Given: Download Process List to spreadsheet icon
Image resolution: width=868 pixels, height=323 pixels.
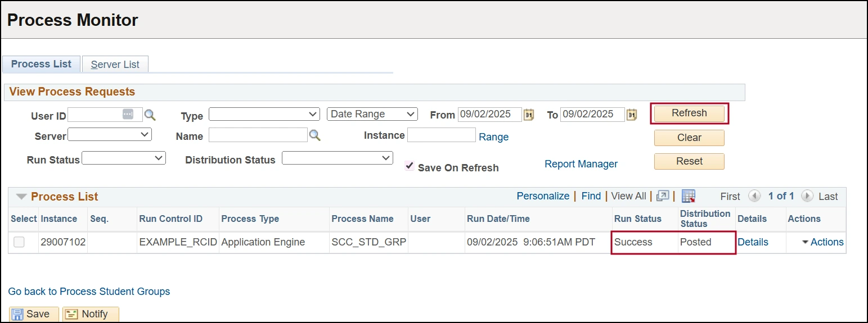Looking at the screenshot, I should tap(689, 196).
